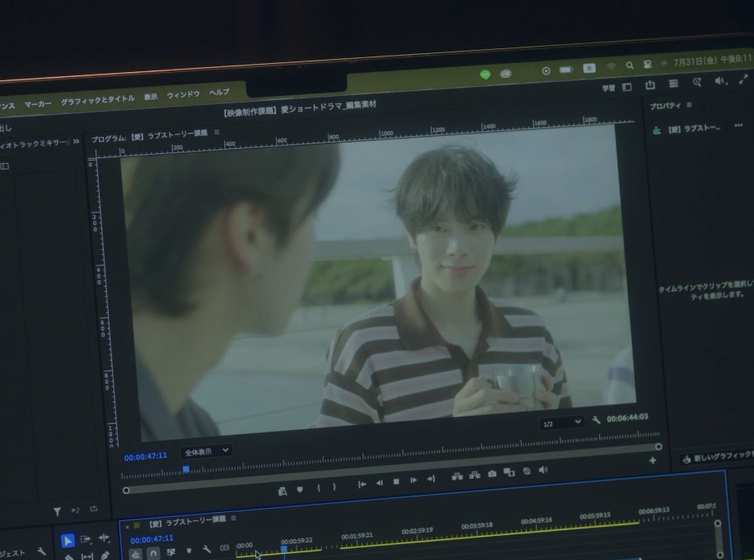Click the program monitor timecode 00:00:47:11
The image size is (754, 560).
(146, 456)
